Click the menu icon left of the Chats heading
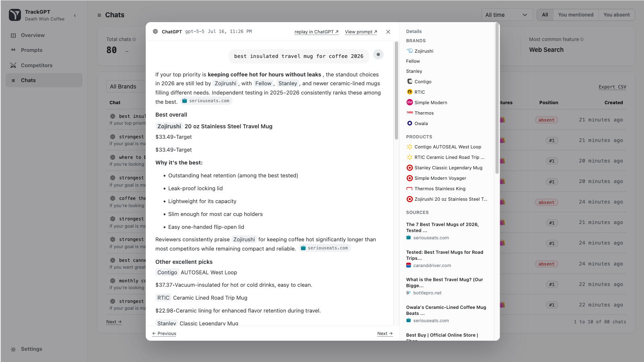The height and width of the screenshot is (362, 644). pyautogui.click(x=99, y=15)
